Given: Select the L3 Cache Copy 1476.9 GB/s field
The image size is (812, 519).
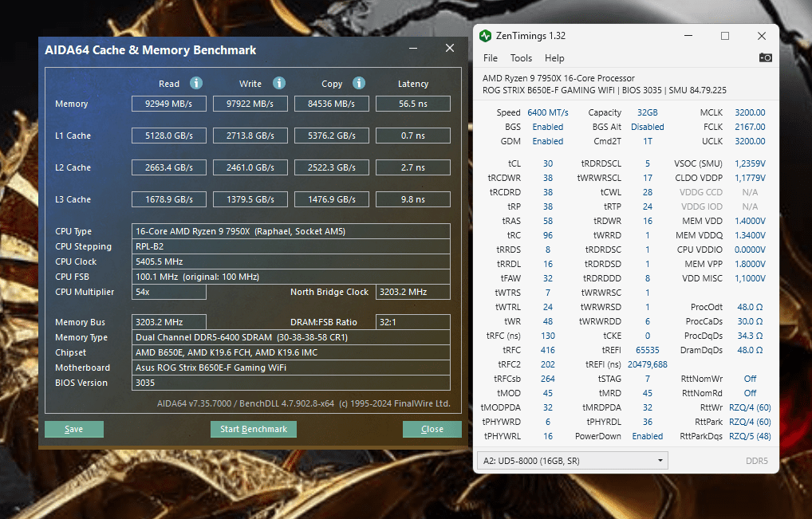Looking at the screenshot, I should tap(332, 199).
